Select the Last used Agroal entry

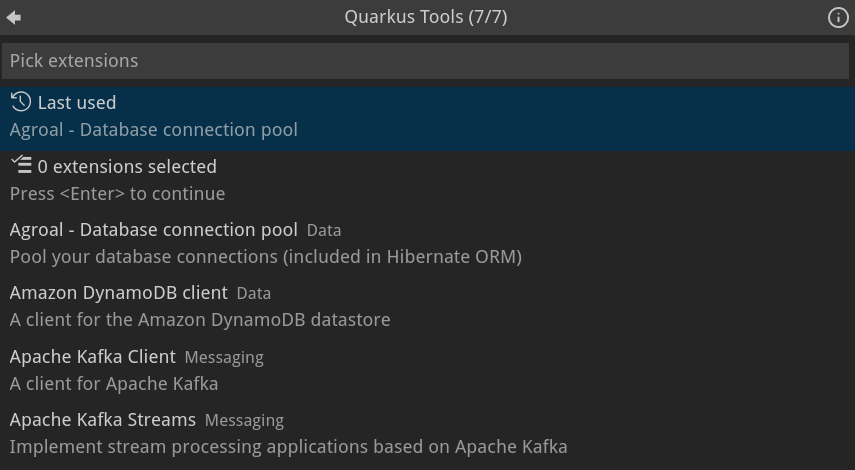pos(427,117)
